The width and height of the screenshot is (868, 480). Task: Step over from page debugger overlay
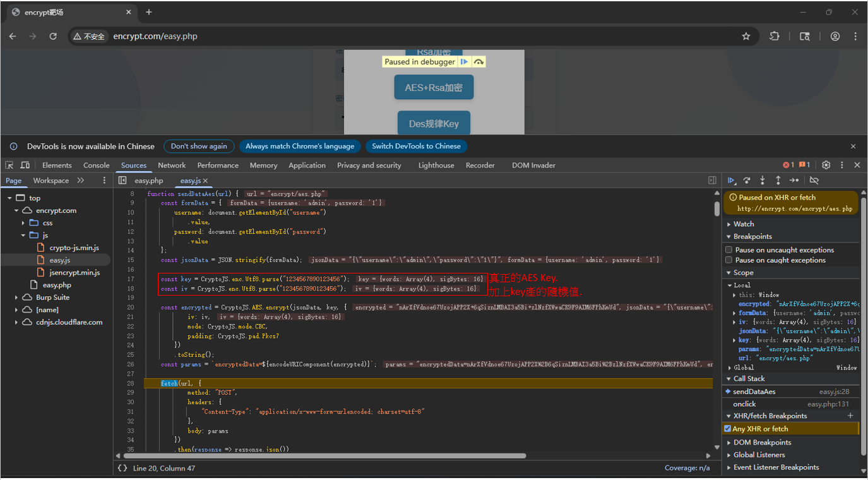(x=479, y=62)
